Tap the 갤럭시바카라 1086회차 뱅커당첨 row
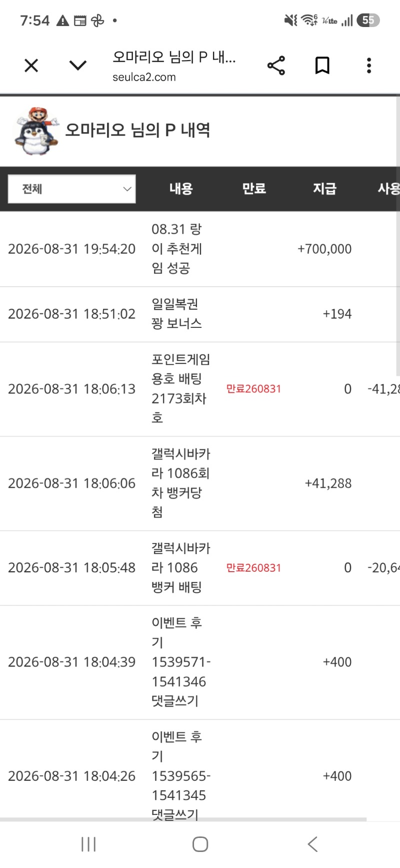Screen dimensions: 400x868 coord(200,484)
